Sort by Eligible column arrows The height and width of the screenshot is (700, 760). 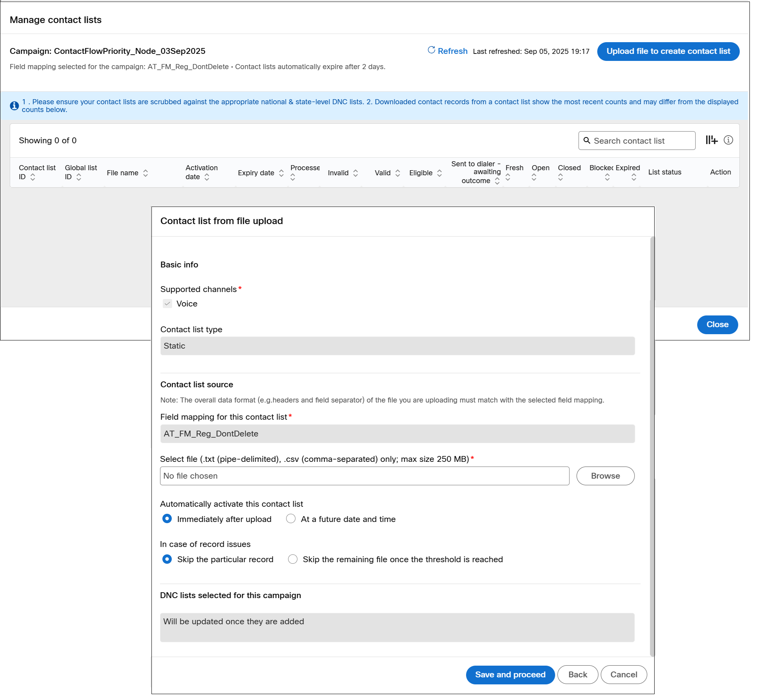click(439, 173)
